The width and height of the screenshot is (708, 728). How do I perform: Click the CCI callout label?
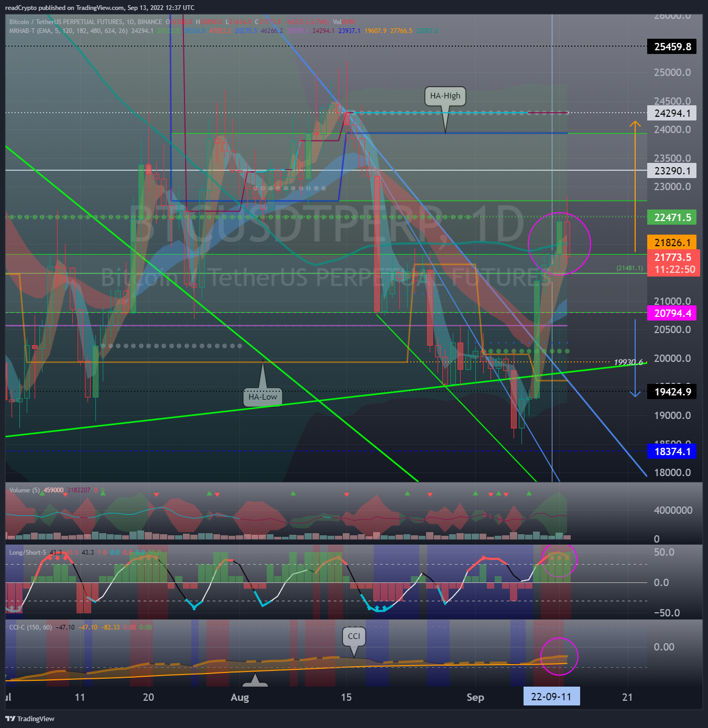(x=354, y=636)
